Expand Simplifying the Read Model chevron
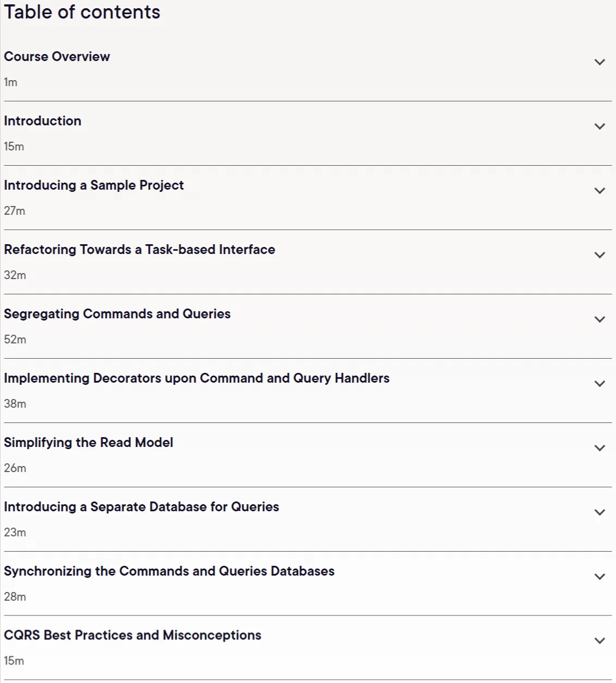This screenshot has width=616, height=683. (x=600, y=448)
